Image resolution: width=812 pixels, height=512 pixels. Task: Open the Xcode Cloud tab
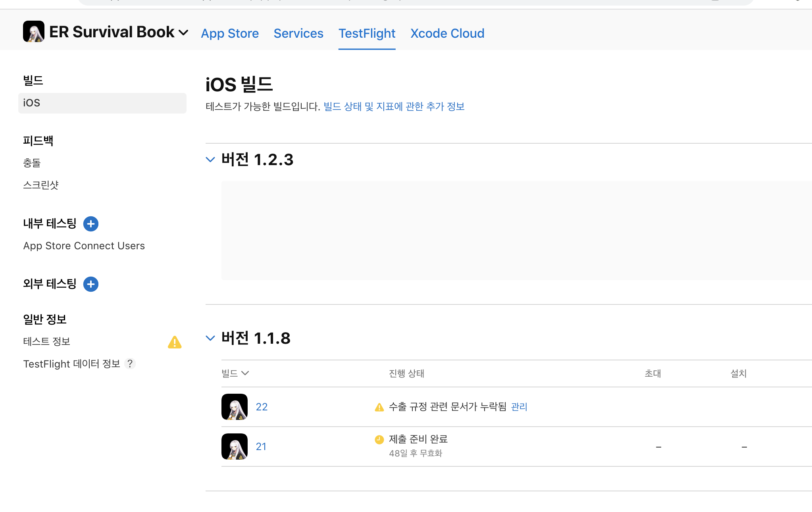[x=447, y=33]
